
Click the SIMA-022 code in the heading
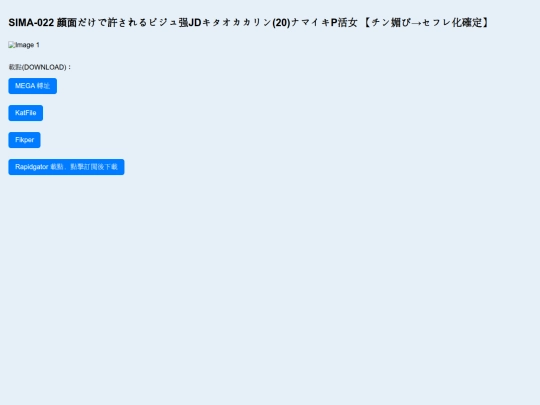click(31, 23)
